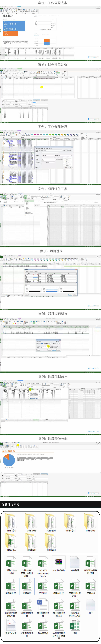The height and width of the screenshot is (644, 101).
Task: Click heading 案例：项目优化工具
Action: [53, 189]
